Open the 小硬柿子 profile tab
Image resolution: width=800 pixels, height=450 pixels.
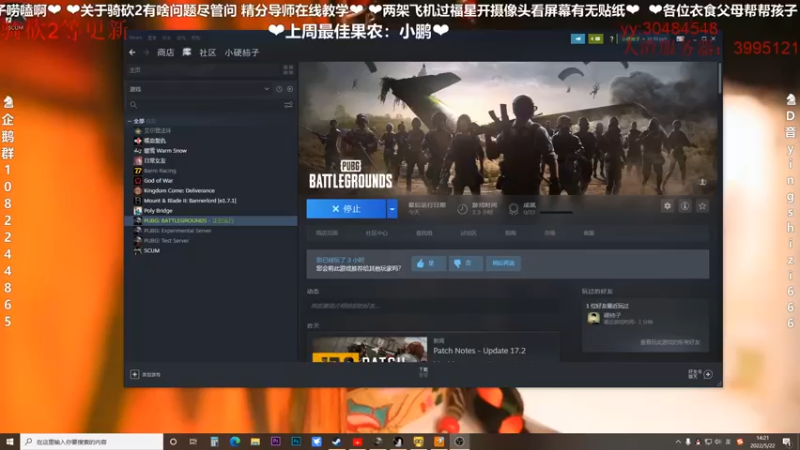coord(242,53)
